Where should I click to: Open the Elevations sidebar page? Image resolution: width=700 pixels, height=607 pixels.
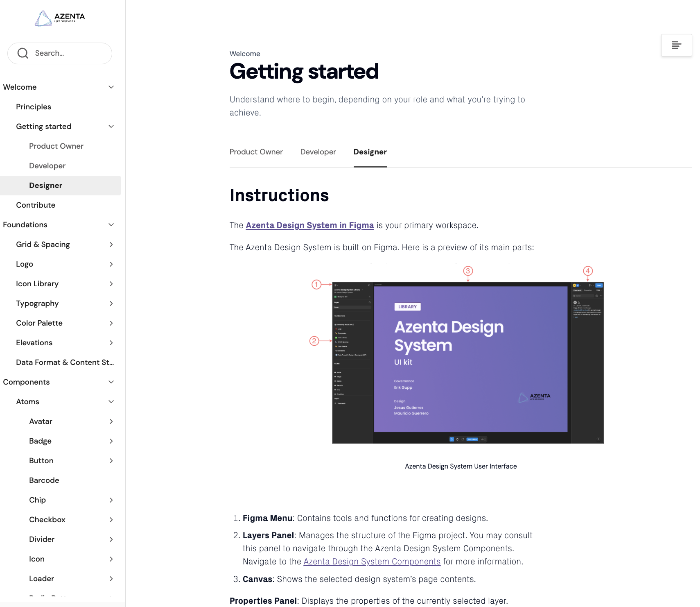click(34, 343)
